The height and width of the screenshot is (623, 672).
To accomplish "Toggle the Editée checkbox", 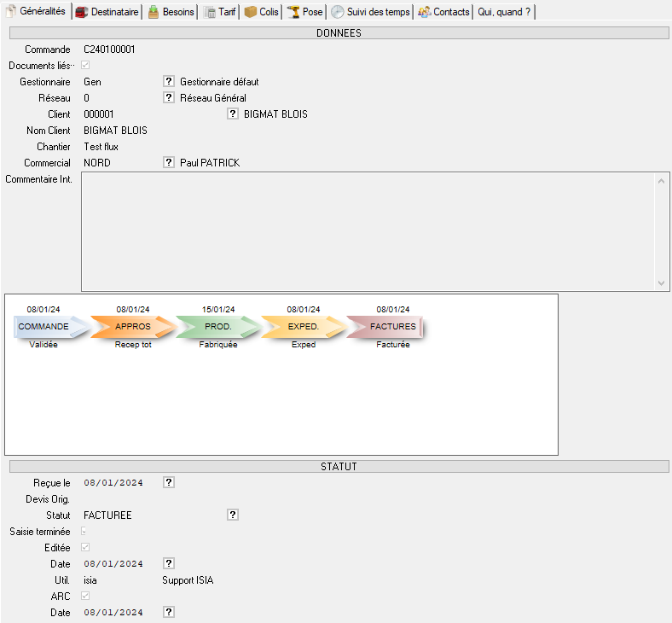I will click(85, 548).
